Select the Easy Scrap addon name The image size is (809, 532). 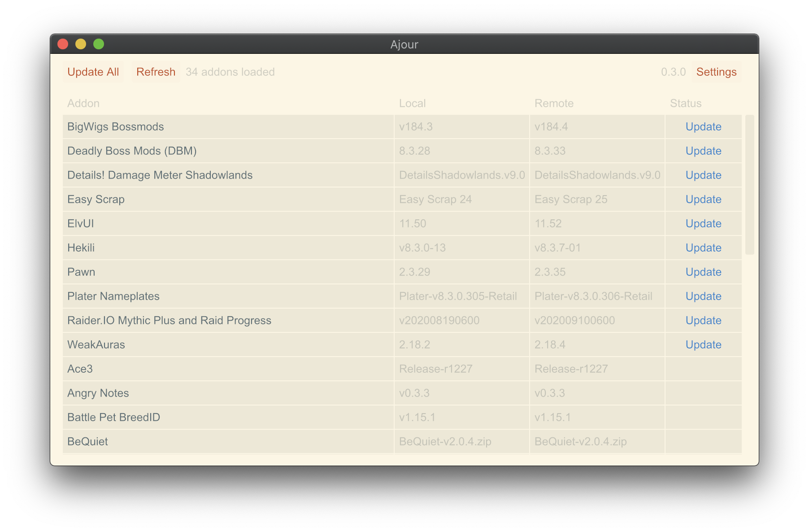tap(96, 199)
